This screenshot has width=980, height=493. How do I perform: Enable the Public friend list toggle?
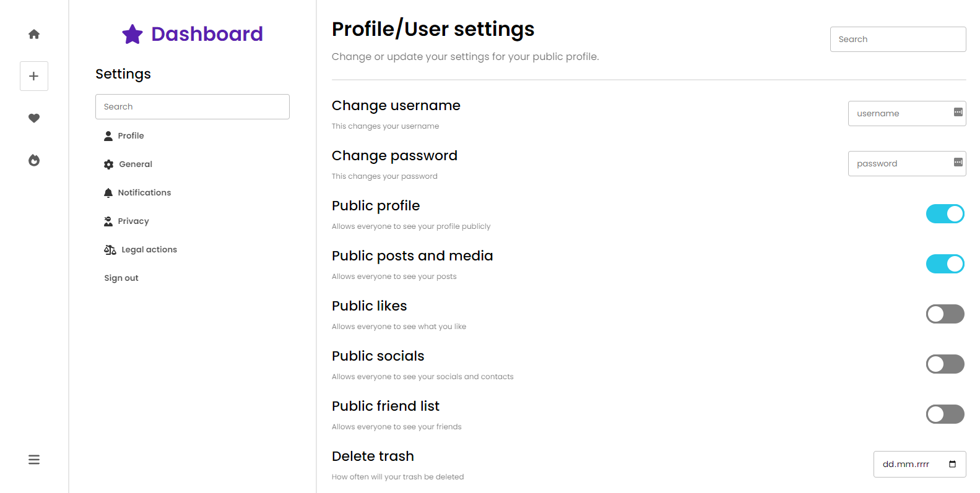point(945,414)
